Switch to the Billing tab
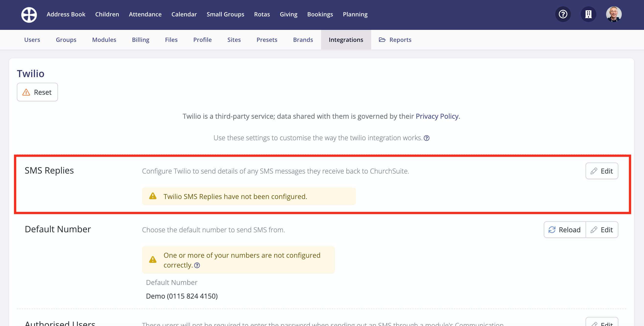 point(141,40)
